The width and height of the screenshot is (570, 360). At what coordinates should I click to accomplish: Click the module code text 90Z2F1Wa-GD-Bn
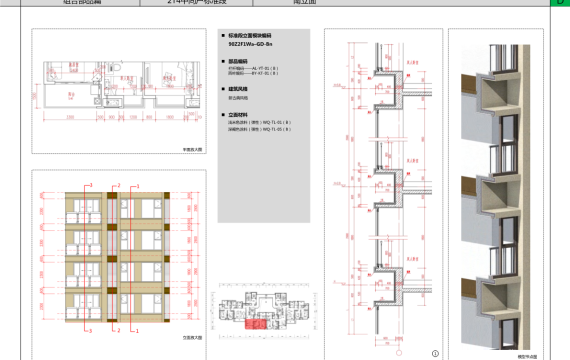pyautogui.click(x=250, y=44)
